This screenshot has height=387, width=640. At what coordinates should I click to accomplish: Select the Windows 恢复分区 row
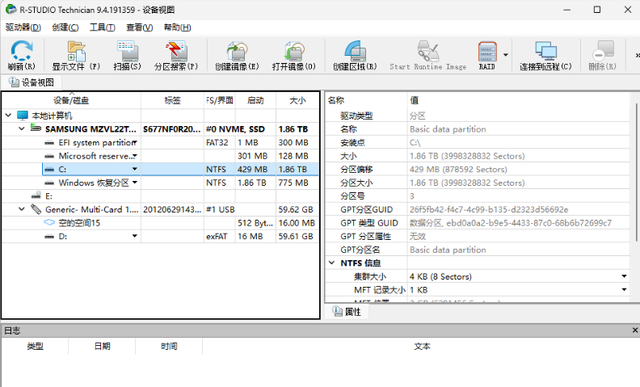tap(160, 182)
